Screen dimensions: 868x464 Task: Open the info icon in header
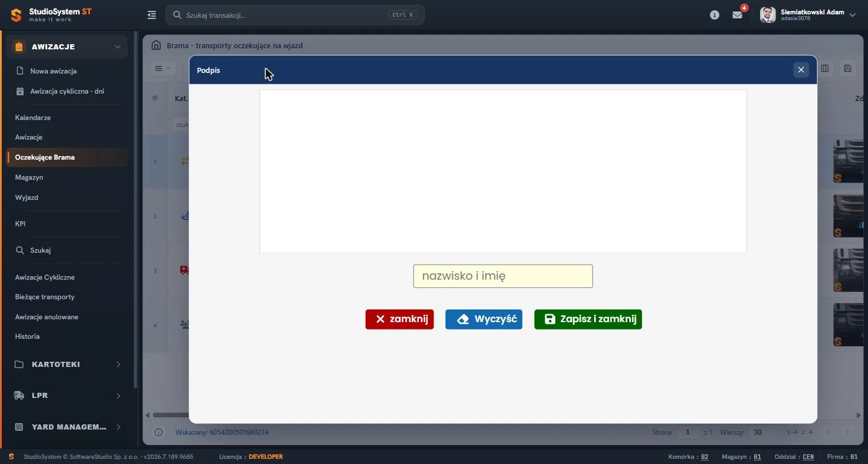click(x=715, y=15)
